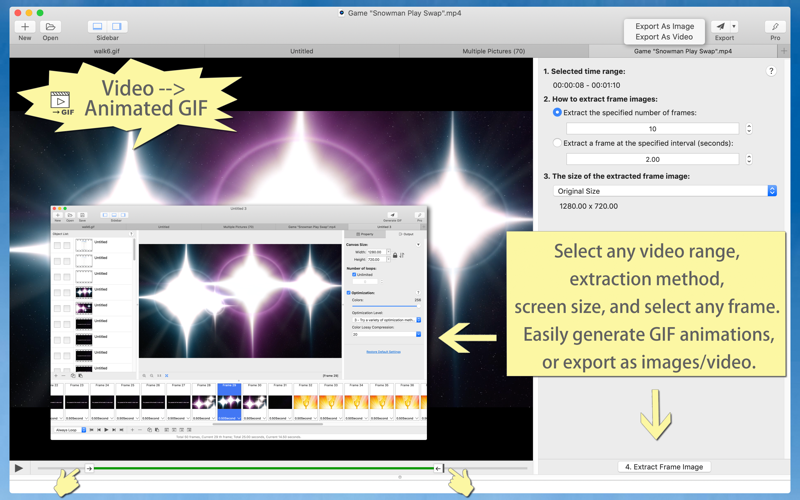800x500 pixels.
Task: Click the New document plus icon in main toolbar
Action: pos(24,27)
